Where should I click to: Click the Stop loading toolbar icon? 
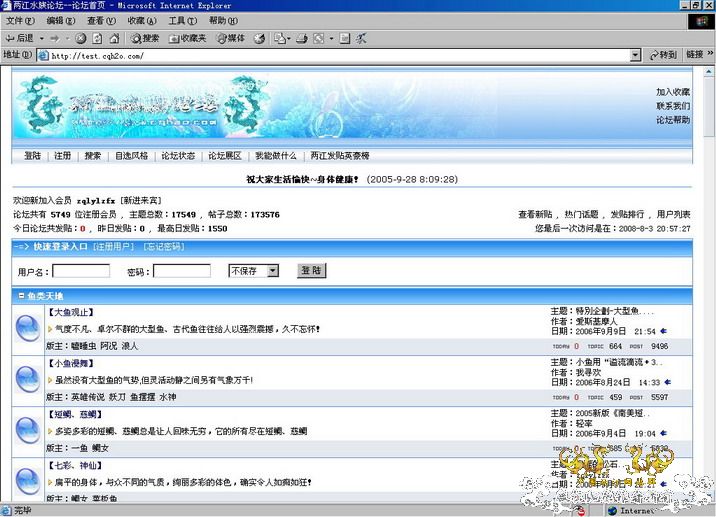tap(80, 38)
